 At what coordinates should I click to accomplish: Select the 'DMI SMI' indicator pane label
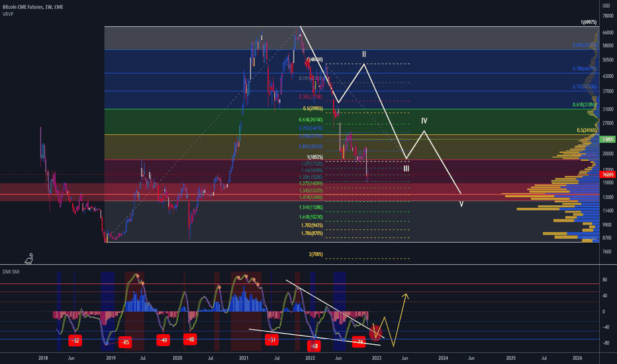click(11, 271)
